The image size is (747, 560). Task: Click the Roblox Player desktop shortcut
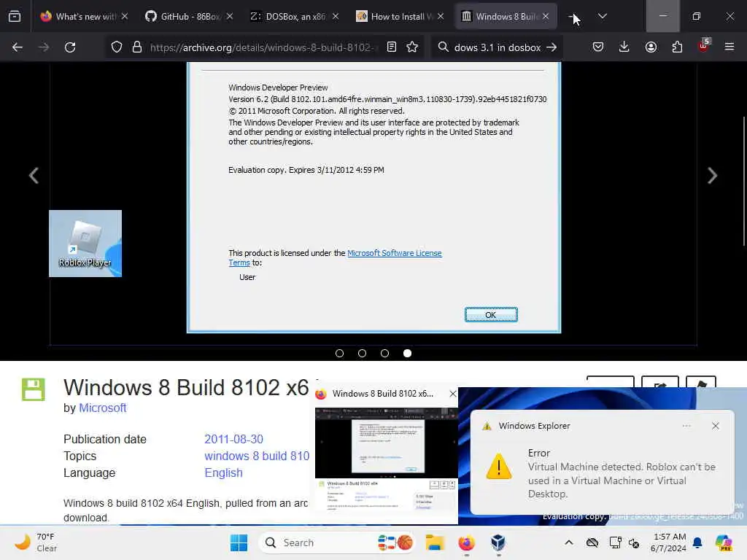click(x=85, y=244)
